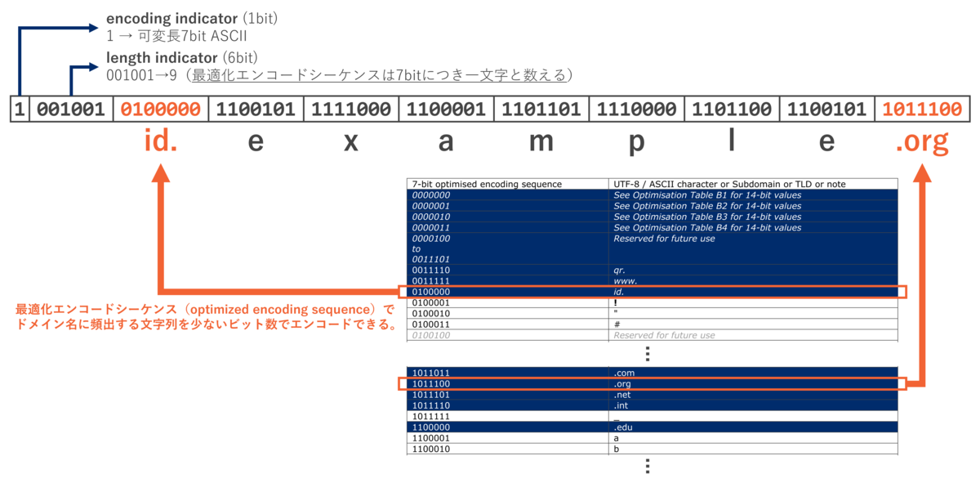Click the greyed "Reserved for future use" entry
Screen dimensions: 980x492
coord(664,334)
